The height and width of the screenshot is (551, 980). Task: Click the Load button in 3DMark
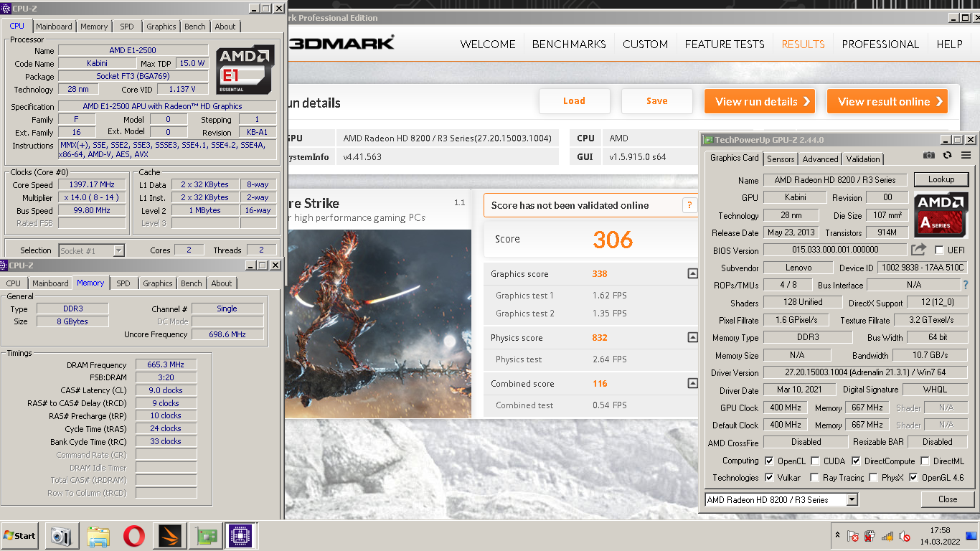click(x=574, y=101)
